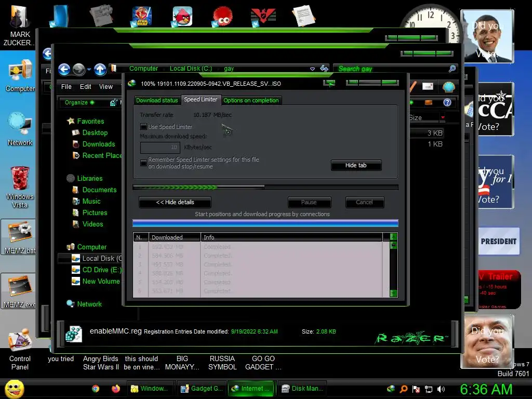Open the Organize dropdown menu
This screenshot has height=399, width=532.
coord(79,102)
